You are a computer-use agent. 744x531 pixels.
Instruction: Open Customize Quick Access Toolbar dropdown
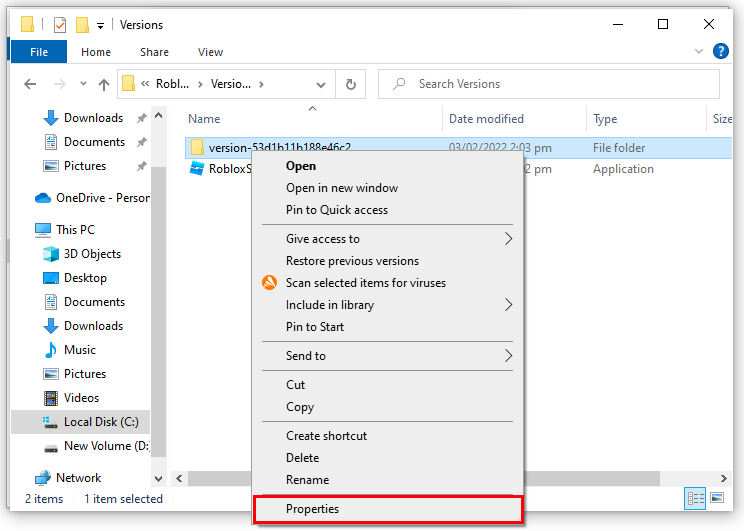100,25
